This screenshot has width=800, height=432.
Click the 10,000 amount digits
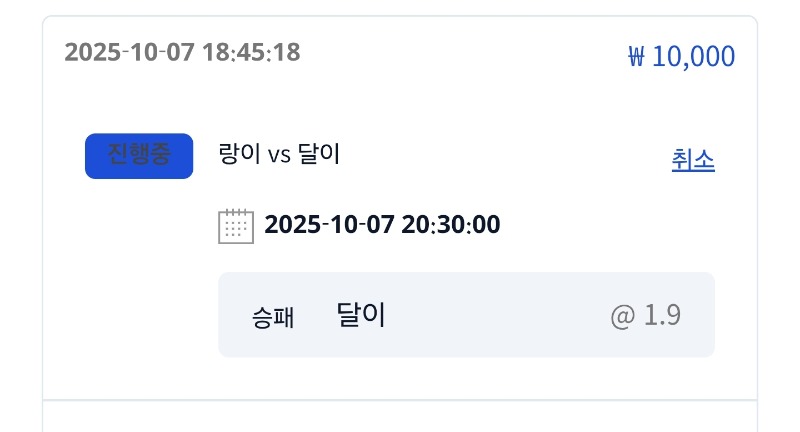[x=693, y=56]
